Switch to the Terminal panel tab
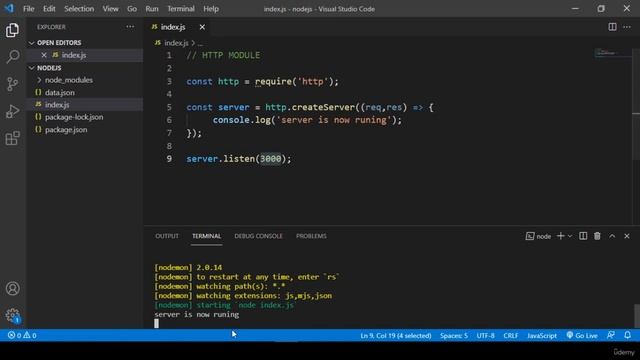Screen dimensions: 640x360 pyautogui.click(x=207, y=236)
